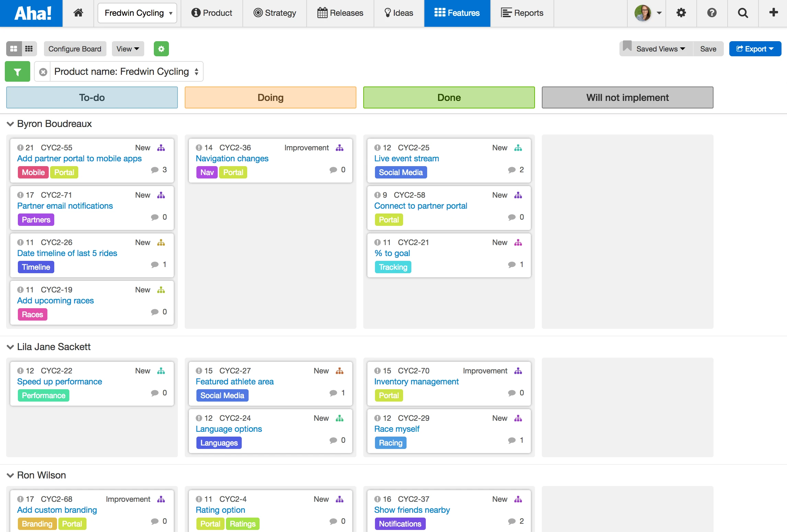Open the Navigation changes feature link

232,159
